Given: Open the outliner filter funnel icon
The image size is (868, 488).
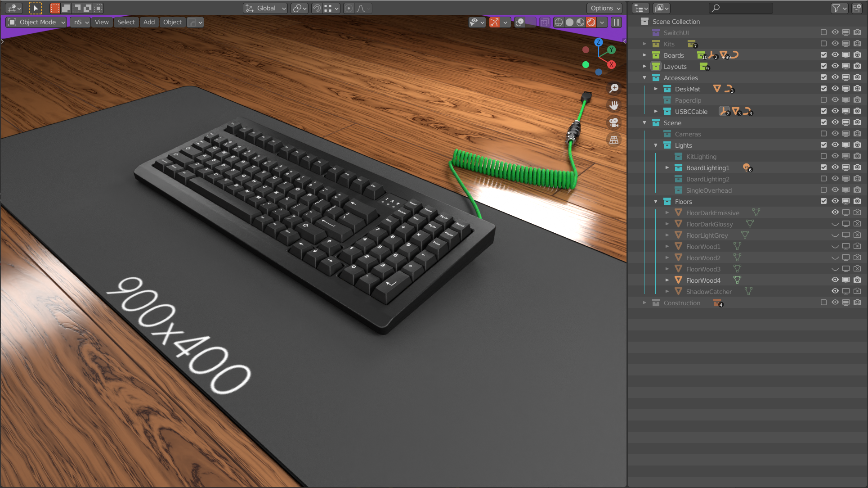Looking at the screenshot, I should point(837,8).
